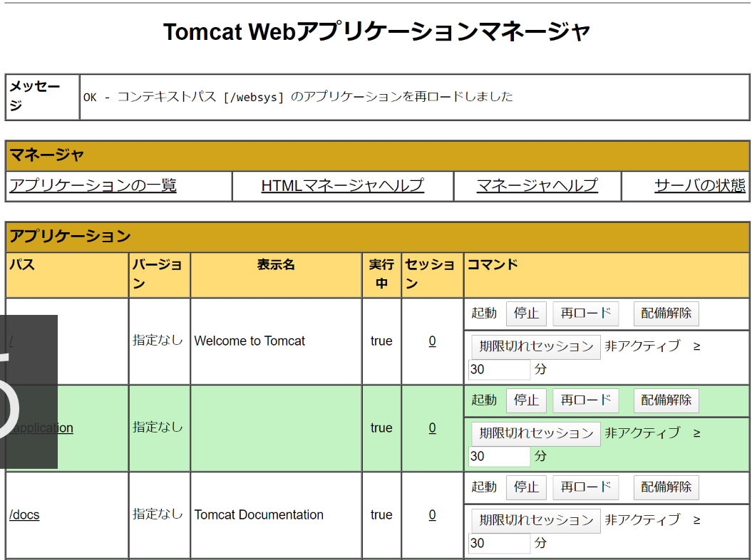The width and height of the screenshot is (752, 560).
Task: Click 指定なし in the /docs row
Action: [x=158, y=514]
